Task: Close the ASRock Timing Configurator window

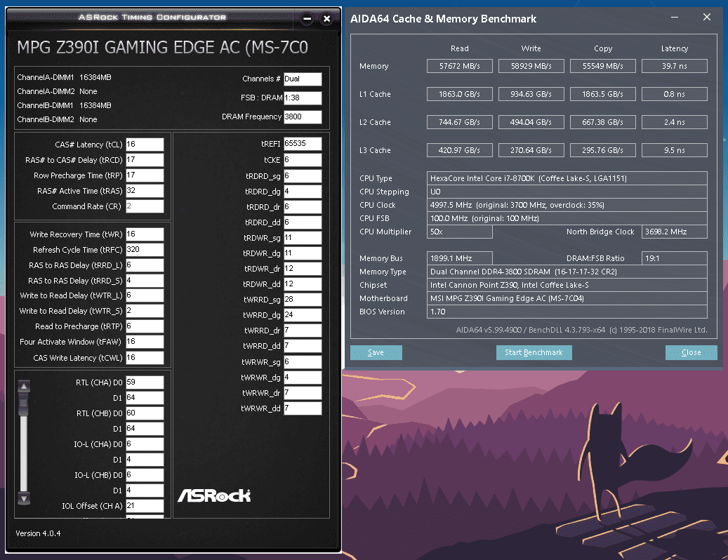Action: tap(326, 19)
